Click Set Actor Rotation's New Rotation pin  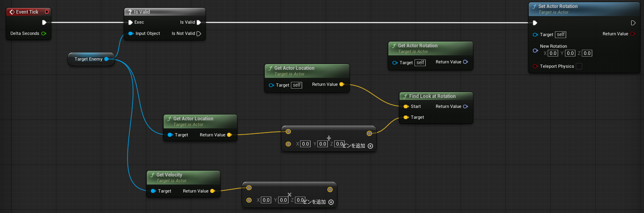pos(535,51)
